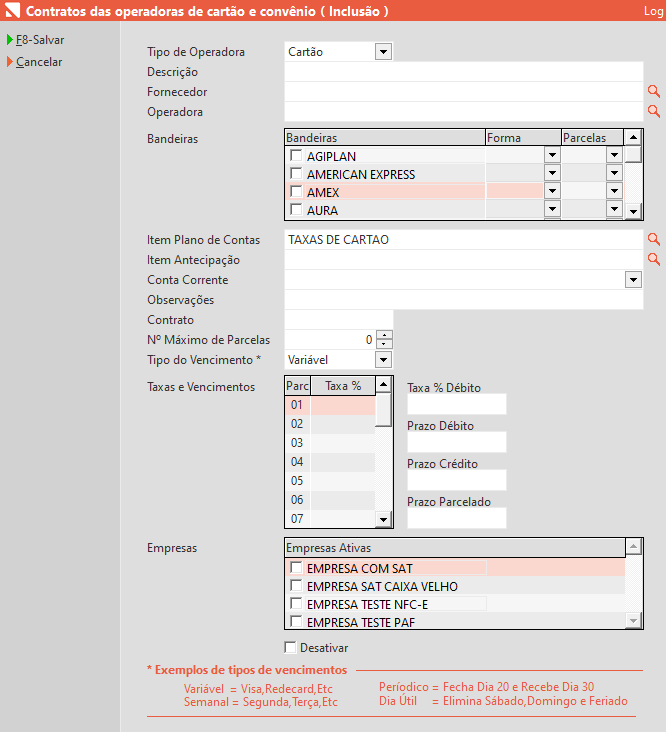Open the Forma dropdown for AGIPLAN
666x732 pixels.
click(x=552, y=155)
